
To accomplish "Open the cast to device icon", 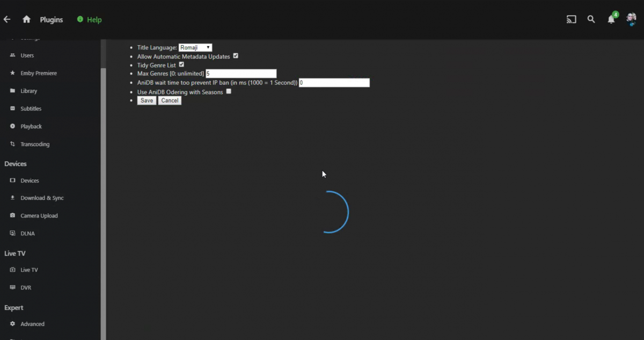I will (x=572, y=19).
